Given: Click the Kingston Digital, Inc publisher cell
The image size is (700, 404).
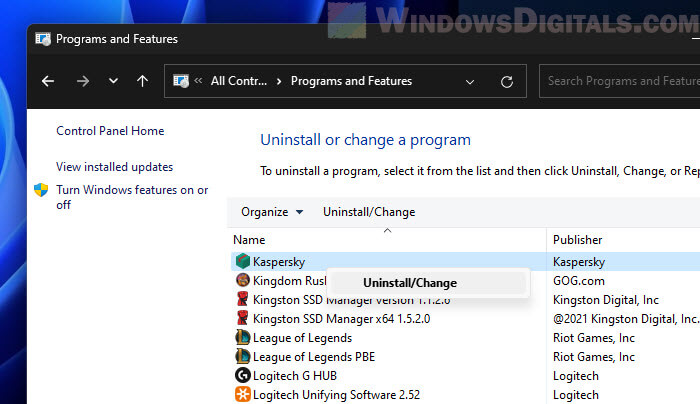Looking at the screenshot, I should point(606,300).
